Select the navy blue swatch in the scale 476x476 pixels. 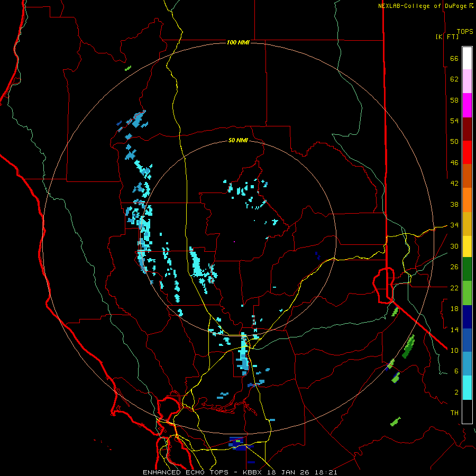[467, 317]
